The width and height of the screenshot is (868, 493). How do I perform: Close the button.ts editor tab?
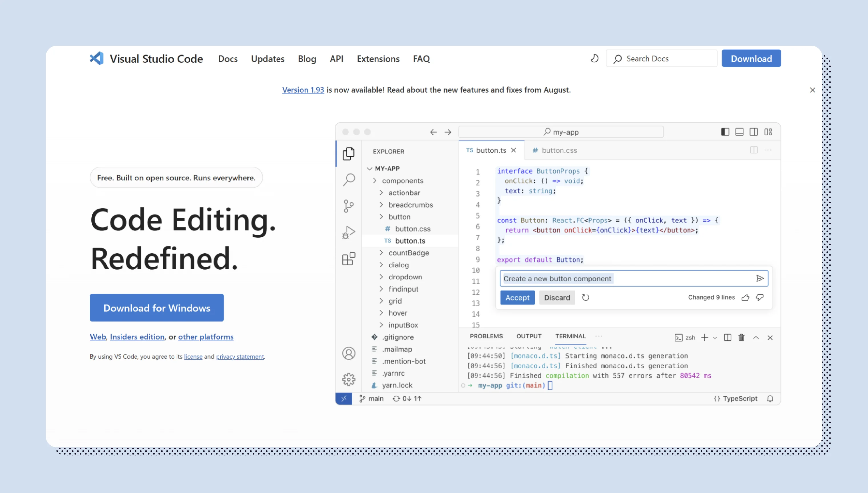click(514, 150)
